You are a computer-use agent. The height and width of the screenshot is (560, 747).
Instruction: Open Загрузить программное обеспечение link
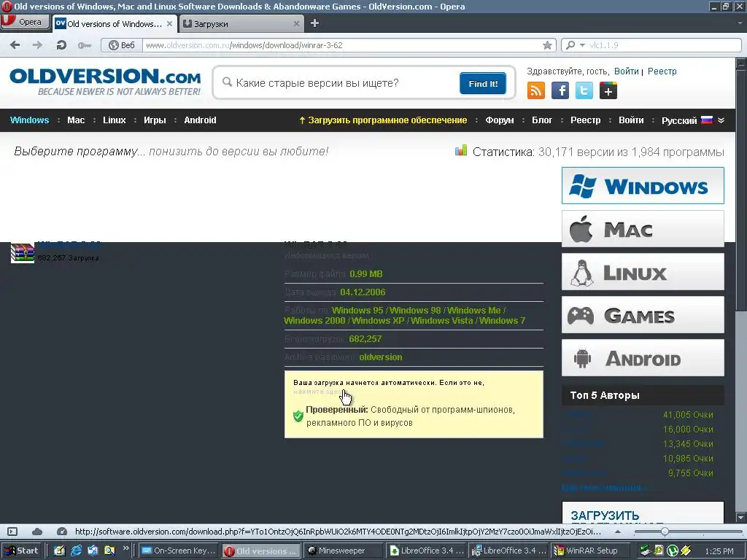coord(383,120)
